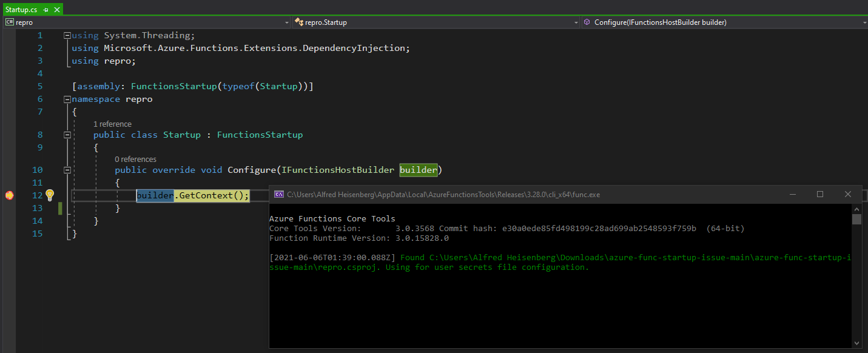Click the func.exe console title path

click(x=443, y=195)
